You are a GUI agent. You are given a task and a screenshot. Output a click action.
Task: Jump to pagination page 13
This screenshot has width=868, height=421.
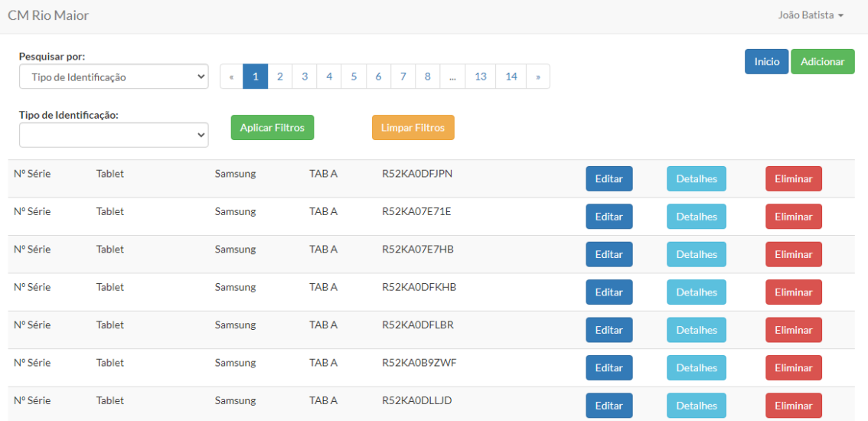[481, 77]
